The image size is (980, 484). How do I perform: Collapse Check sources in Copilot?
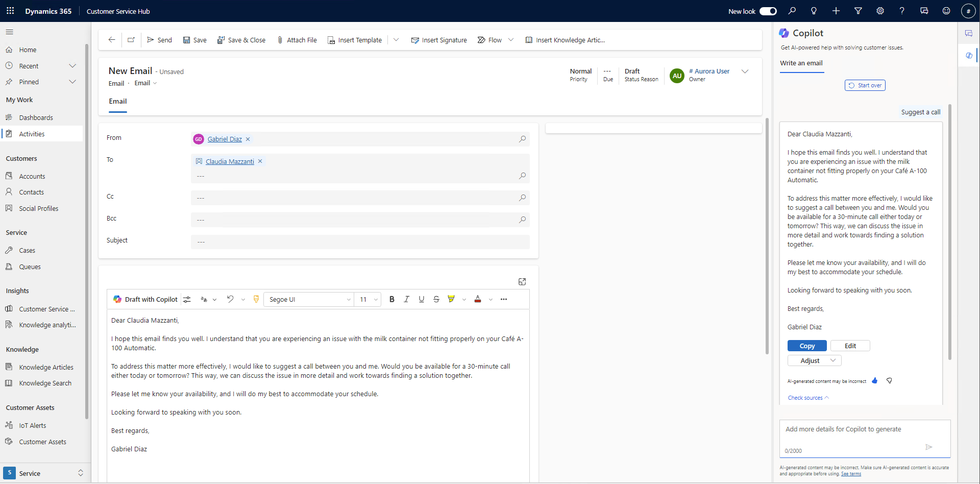[x=808, y=398]
